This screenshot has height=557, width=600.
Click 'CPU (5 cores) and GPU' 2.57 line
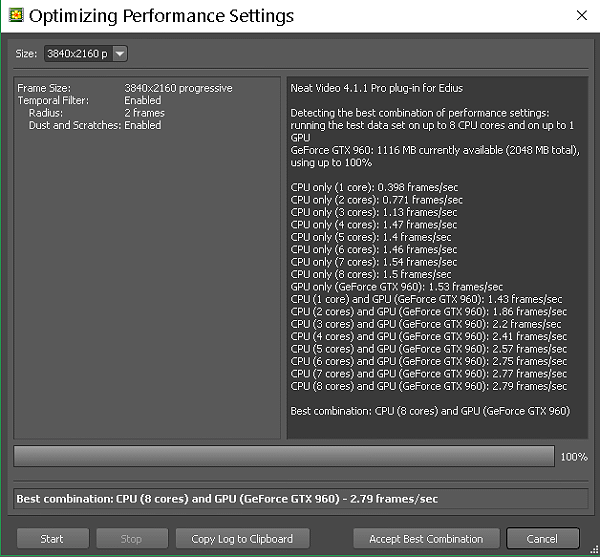tap(429, 349)
